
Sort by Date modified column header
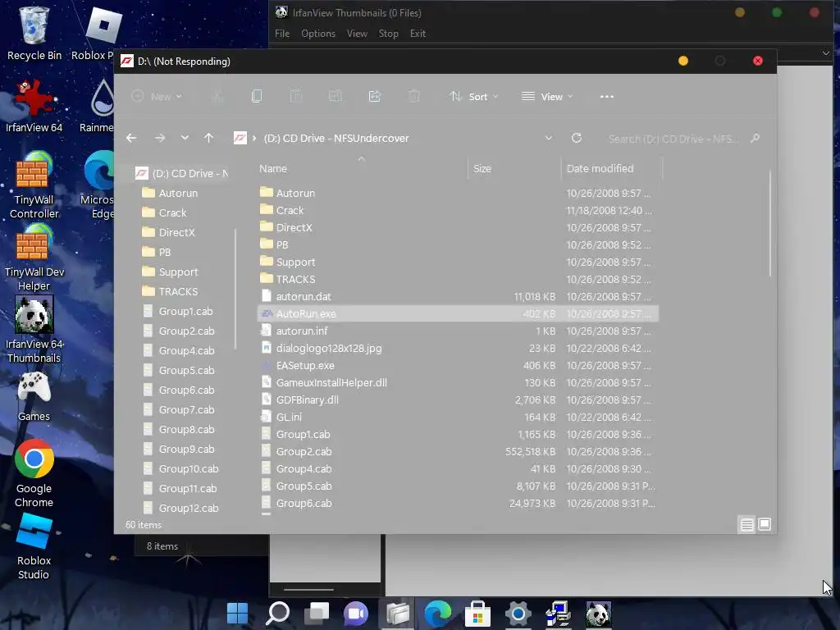tap(612, 168)
